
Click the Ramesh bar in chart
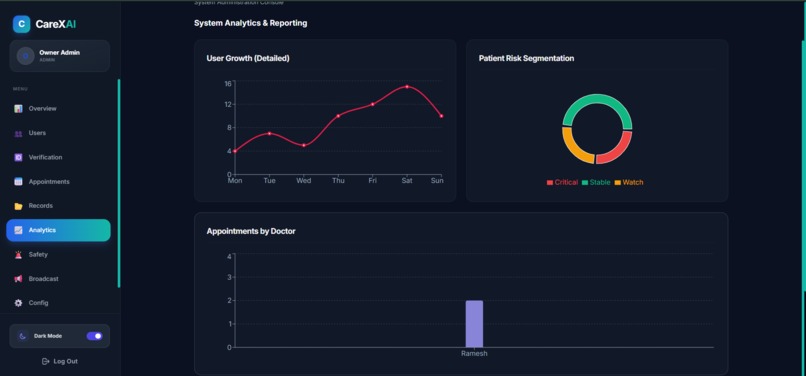click(474, 324)
